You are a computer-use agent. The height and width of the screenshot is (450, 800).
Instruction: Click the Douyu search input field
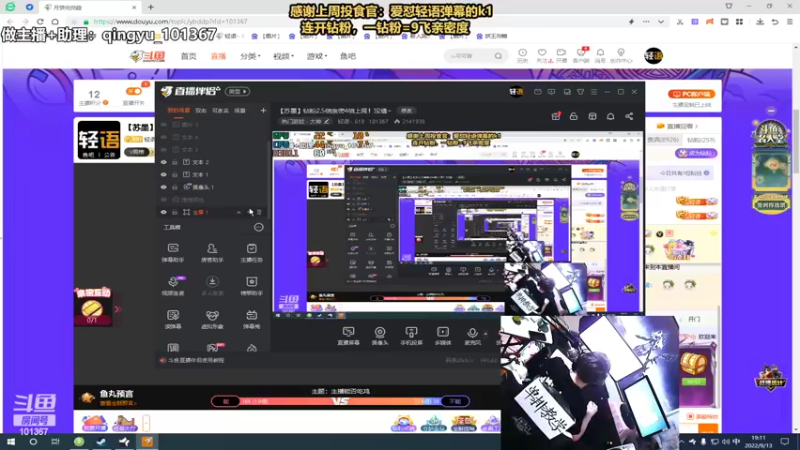(x=469, y=56)
